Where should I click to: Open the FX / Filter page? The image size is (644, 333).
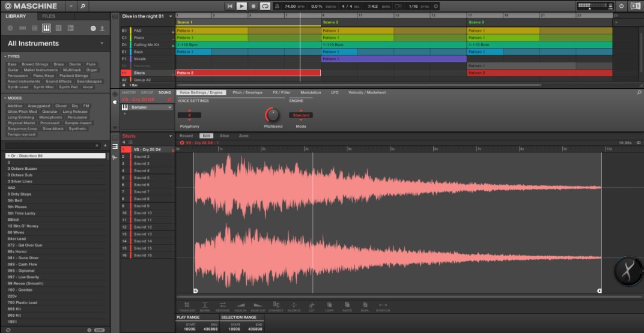(x=281, y=92)
